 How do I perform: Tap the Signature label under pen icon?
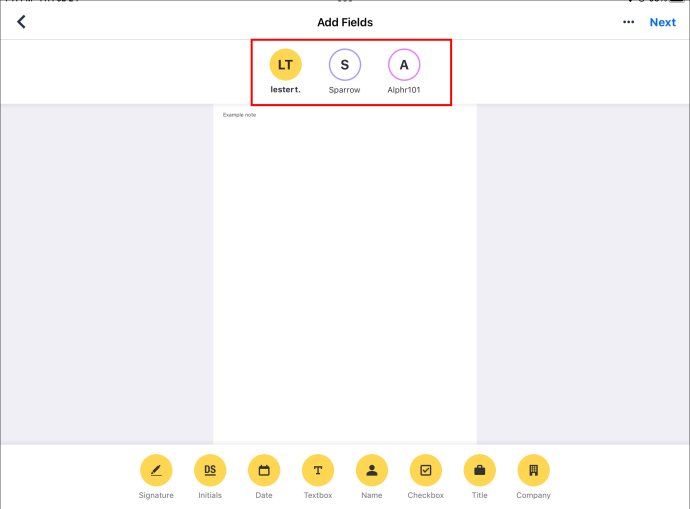click(x=156, y=495)
